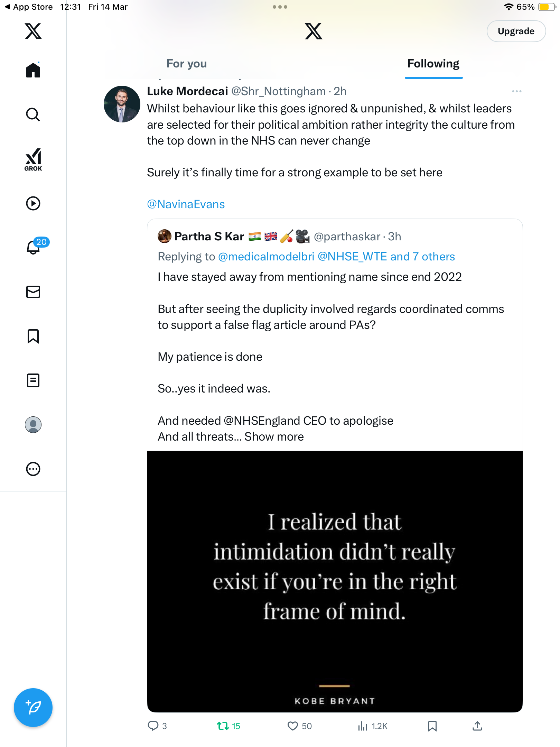Open Messages envelope icon
Screen dimensions: 560x747
pos(33,292)
